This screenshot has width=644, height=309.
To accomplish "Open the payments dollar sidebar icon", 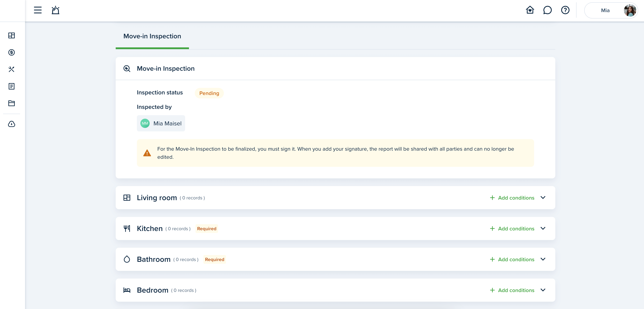I will 12,52.
